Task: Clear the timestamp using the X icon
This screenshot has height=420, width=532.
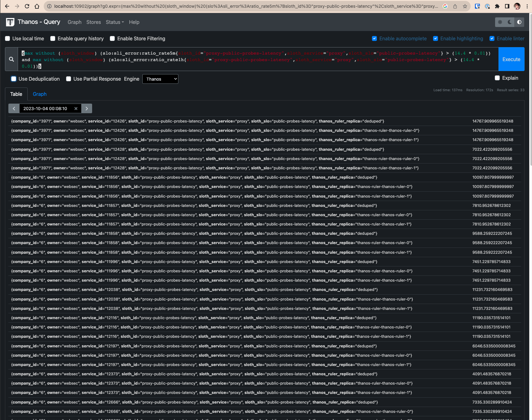Action: (x=76, y=108)
